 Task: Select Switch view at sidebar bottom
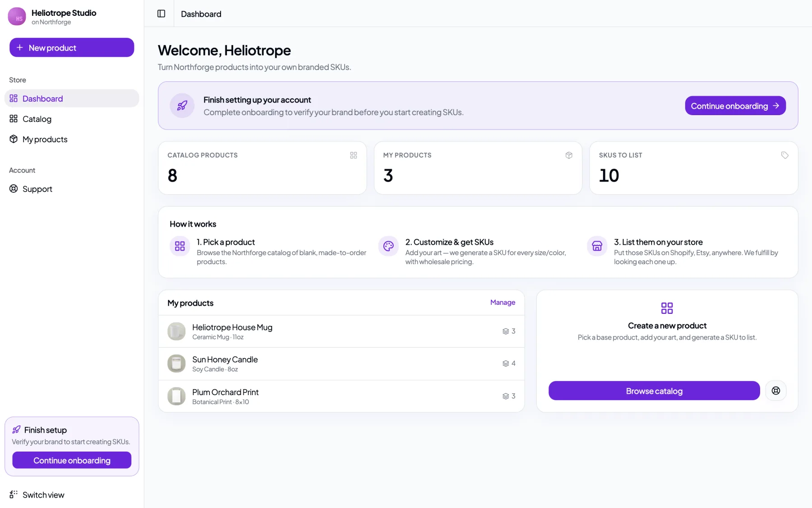[72, 494]
